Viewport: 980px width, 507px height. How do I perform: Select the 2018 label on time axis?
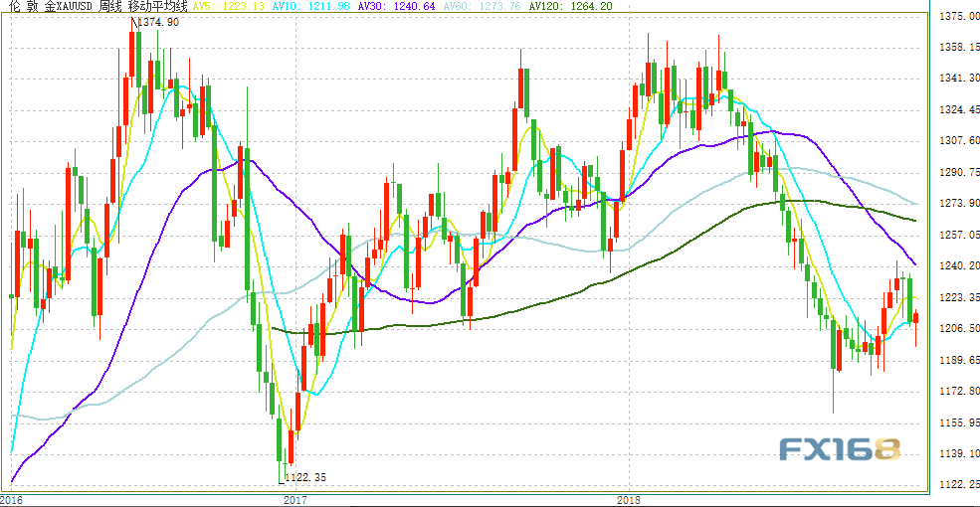(629, 499)
